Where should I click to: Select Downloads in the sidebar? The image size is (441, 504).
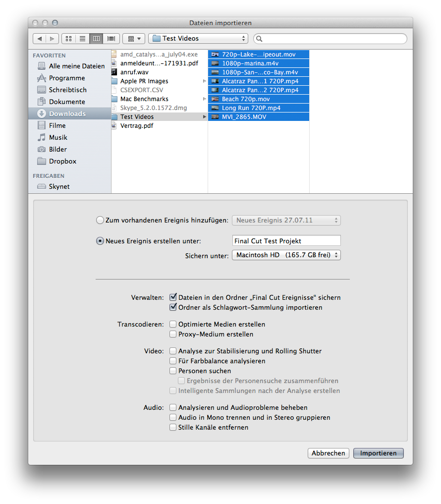(x=69, y=113)
